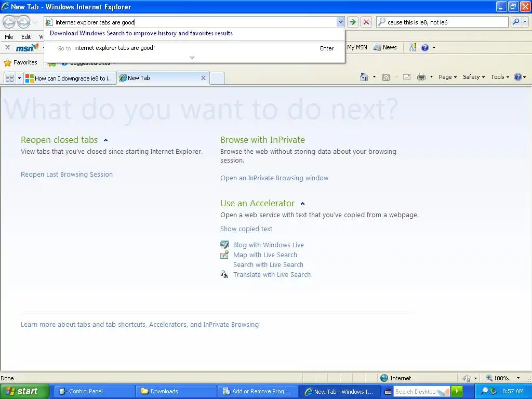Screen dimensions: 532x399
Task: Click the MSN toolbar blue help icon
Action: point(425,47)
